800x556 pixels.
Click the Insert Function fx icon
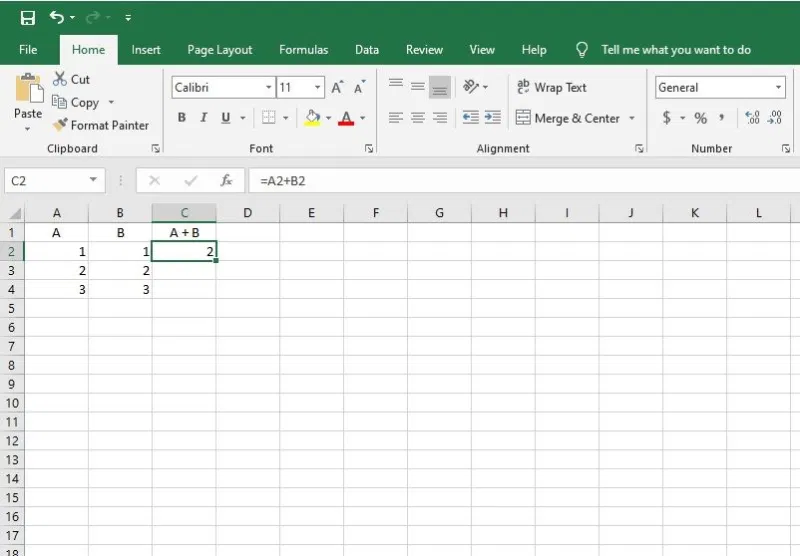click(x=226, y=180)
